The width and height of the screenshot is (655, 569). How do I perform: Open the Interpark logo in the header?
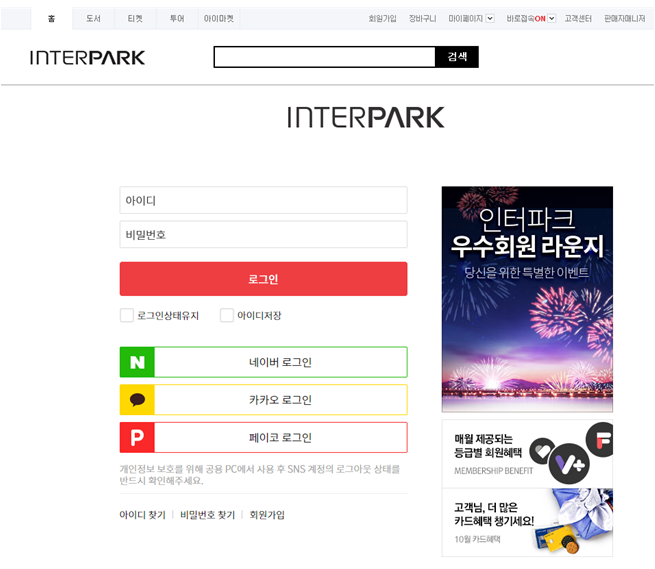(x=87, y=58)
